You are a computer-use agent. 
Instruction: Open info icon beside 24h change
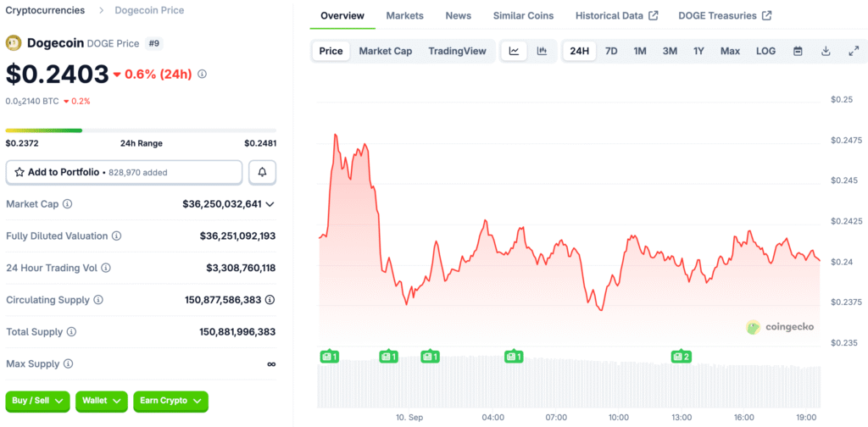pos(202,74)
